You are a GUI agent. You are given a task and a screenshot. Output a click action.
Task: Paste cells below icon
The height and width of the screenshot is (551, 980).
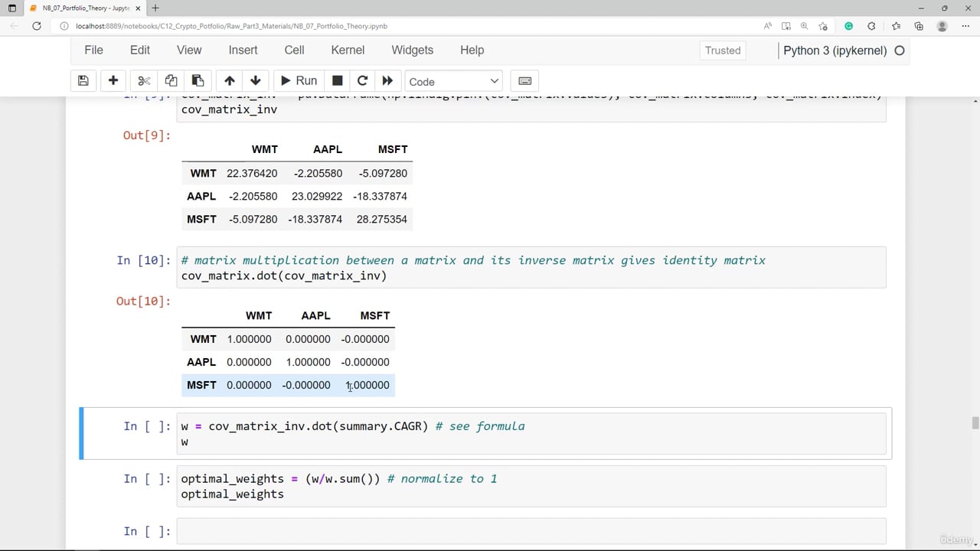click(x=198, y=81)
